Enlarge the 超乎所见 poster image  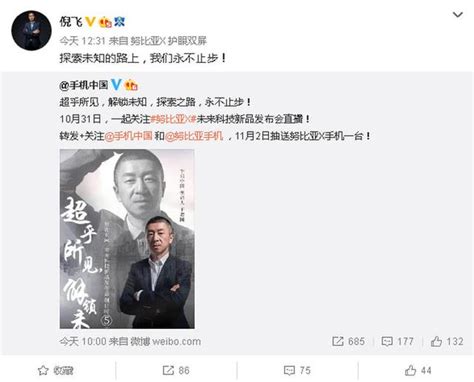(127, 239)
